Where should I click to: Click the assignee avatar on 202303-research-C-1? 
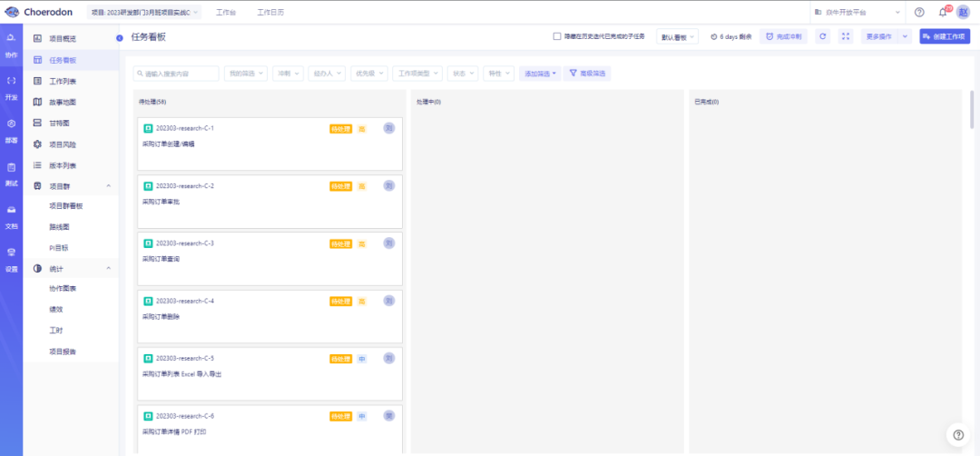[x=388, y=128]
